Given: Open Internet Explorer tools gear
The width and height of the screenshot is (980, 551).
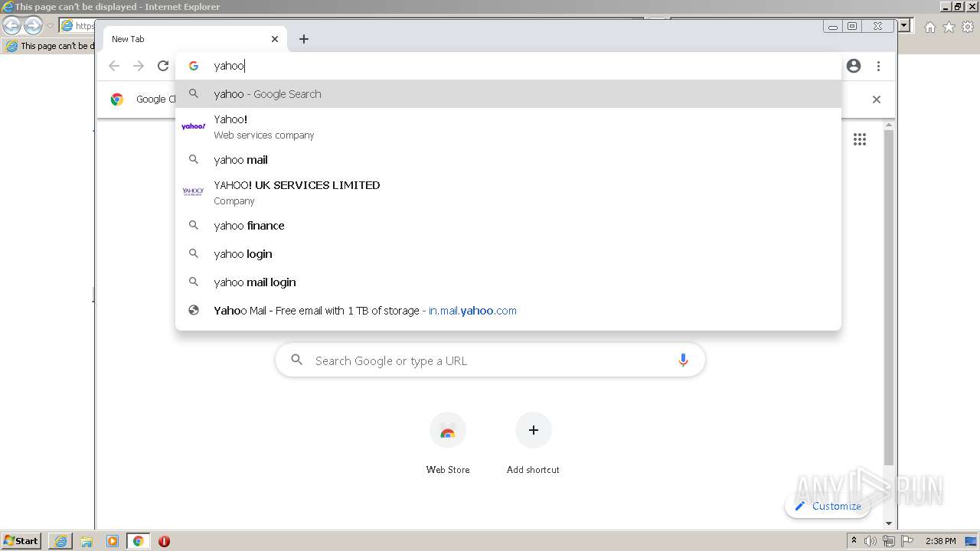Looking at the screenshot, I should [968, 27].
